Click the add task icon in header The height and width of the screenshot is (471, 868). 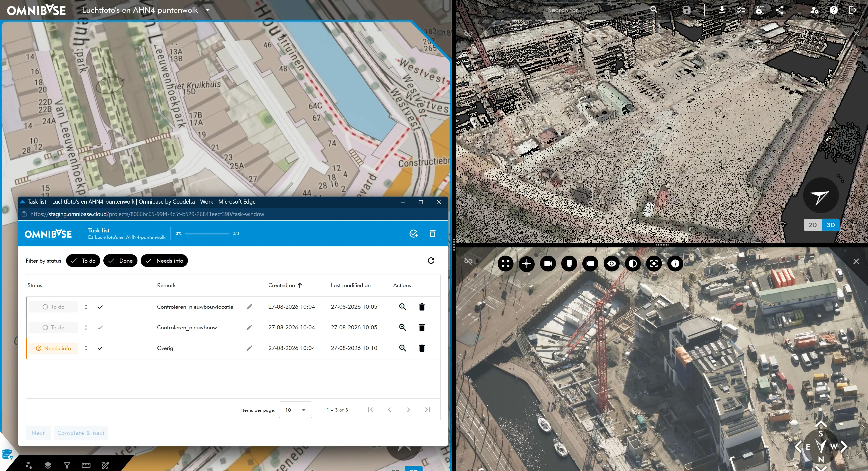coord(414,233)
